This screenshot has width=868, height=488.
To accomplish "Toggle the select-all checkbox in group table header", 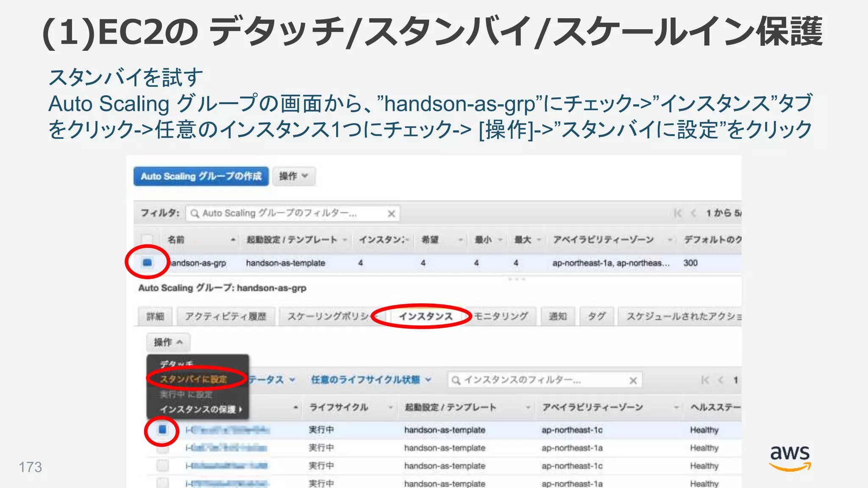I will pyautogui.click(x=147, y=240).
